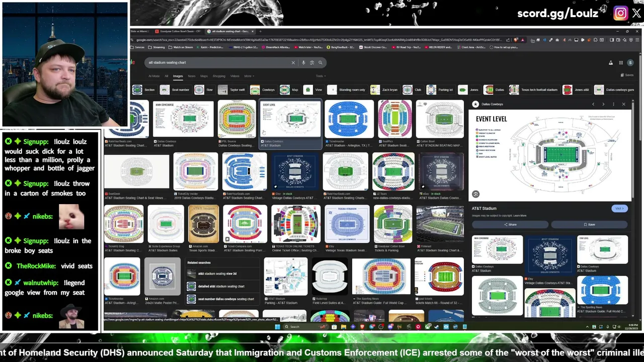
Task: Click the taskbar Search box
Action: point(305,327)
